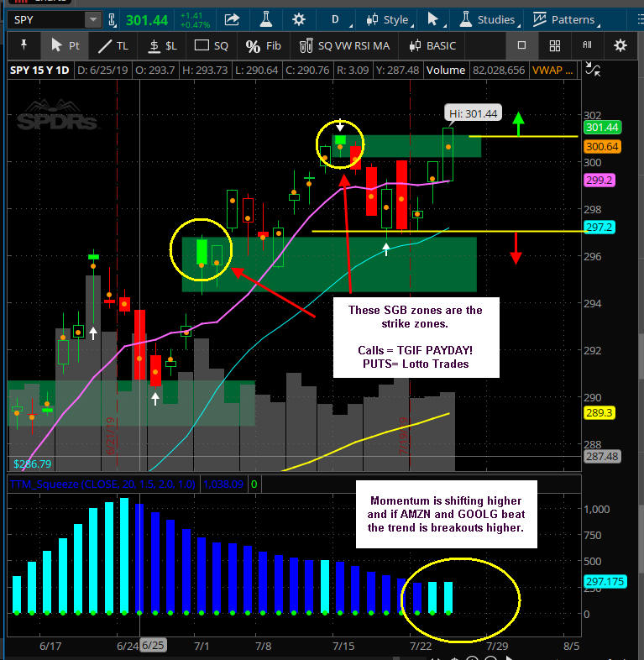Select the $L price level tool
The height and width of the screenshot is (660, 644).
pos(162,45)
